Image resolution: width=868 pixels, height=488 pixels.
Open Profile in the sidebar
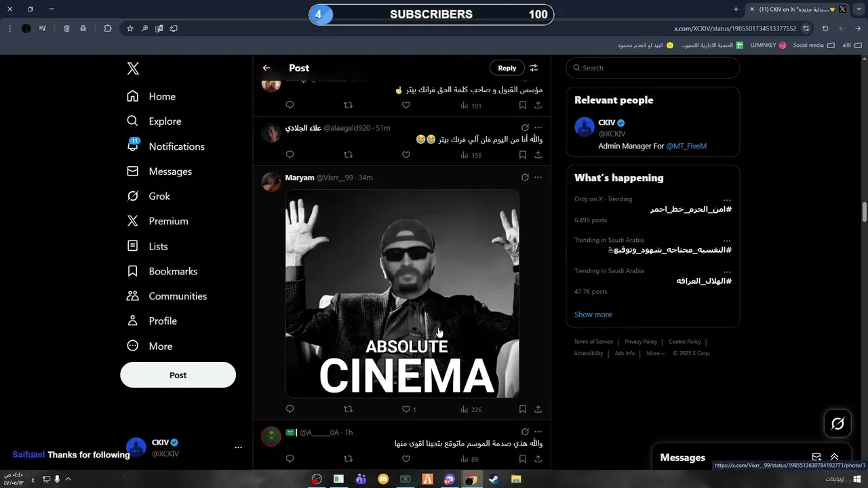coord(152,321)
